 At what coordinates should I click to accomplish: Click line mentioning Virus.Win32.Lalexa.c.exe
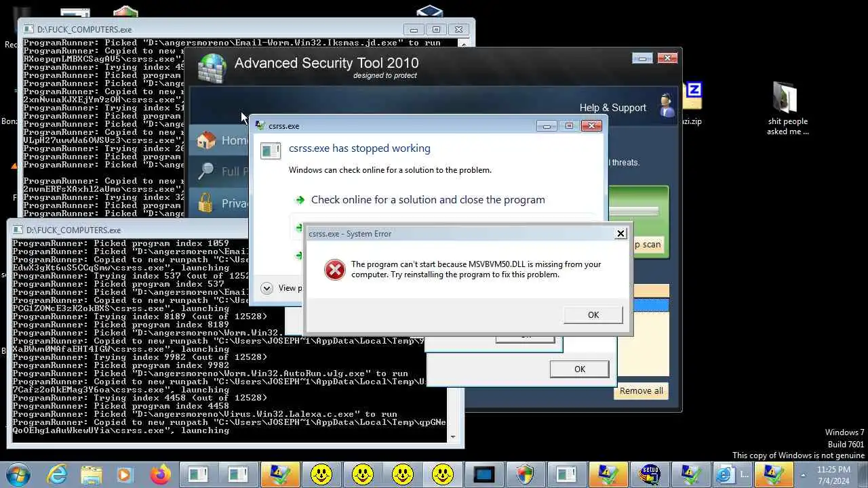tap(205, 414)
